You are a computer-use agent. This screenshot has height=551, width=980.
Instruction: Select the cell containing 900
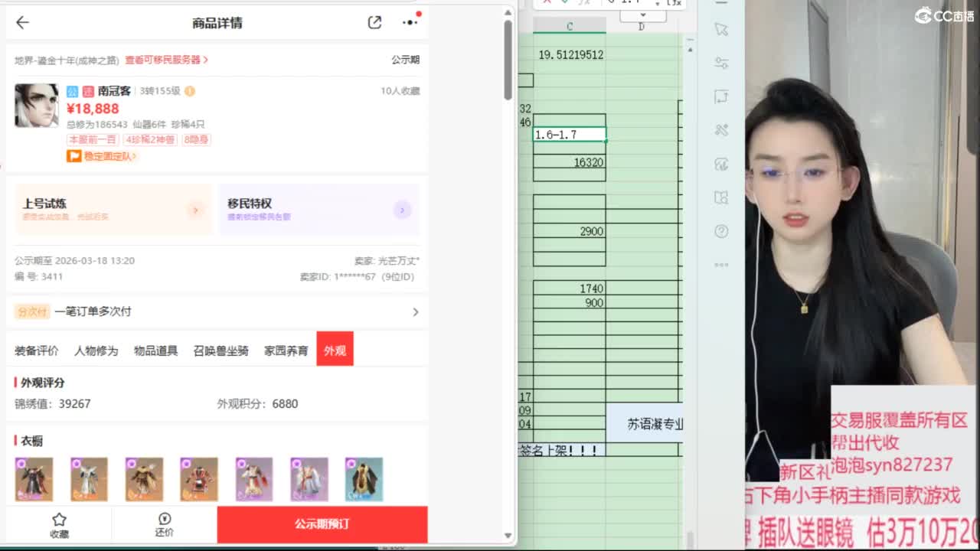pyautogui.click(x=570, y=303)
